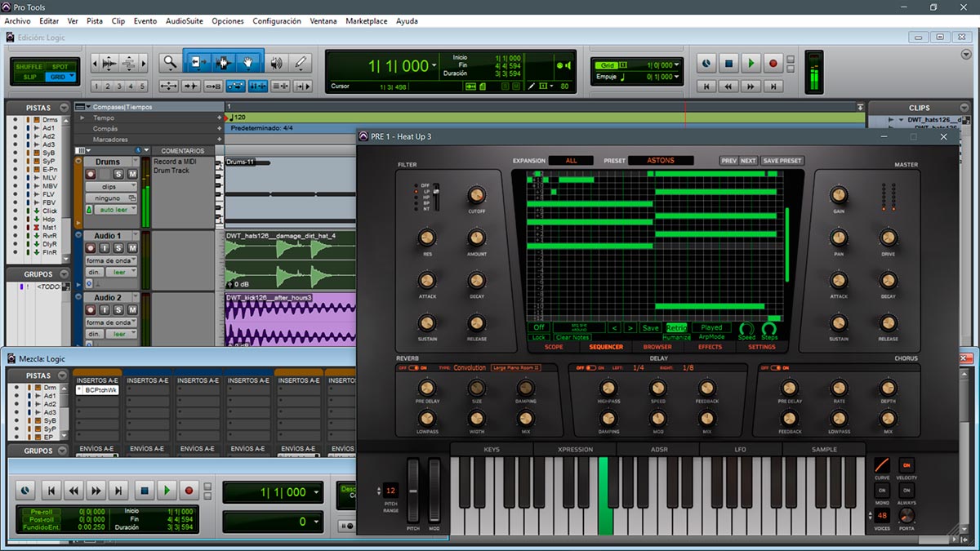980x551 pixels.
Task: Open the Ventana menu
Action: pos(323,20)
